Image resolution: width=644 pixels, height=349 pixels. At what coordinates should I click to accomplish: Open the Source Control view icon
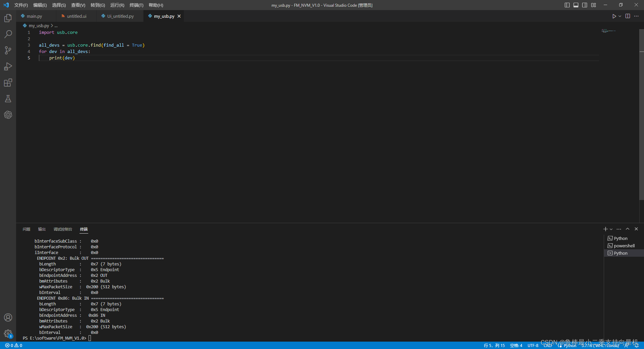tap(8, 50)
